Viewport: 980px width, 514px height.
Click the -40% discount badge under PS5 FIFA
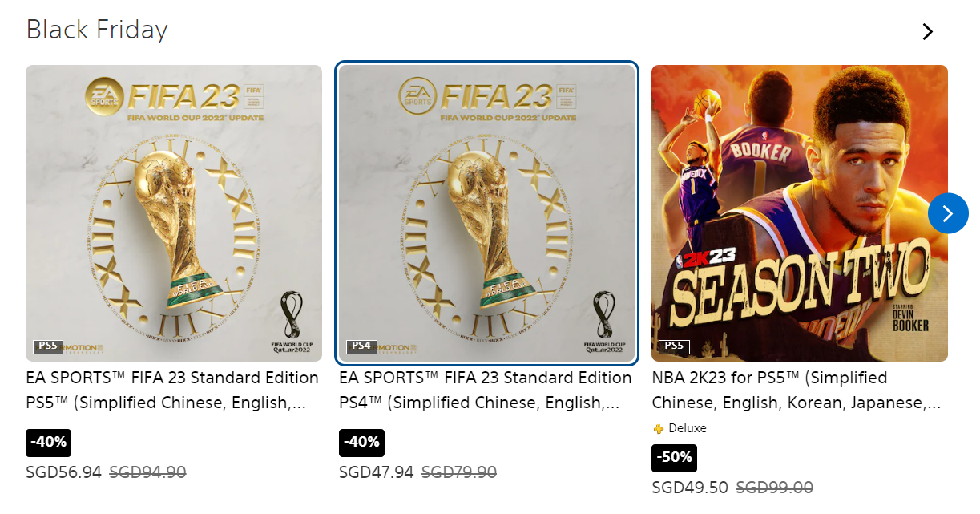pyautogui.click(x=49, y=443)
